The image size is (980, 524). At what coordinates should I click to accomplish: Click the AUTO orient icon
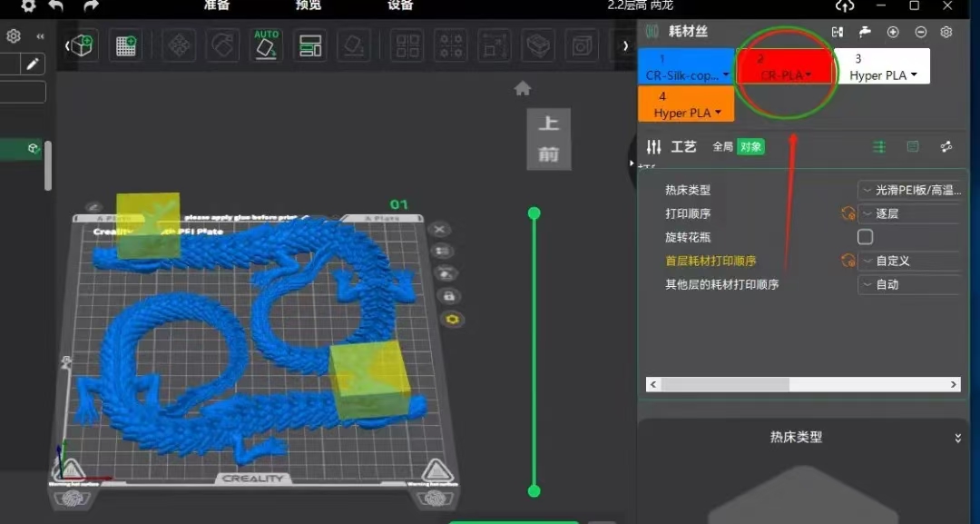click(266, 45)
